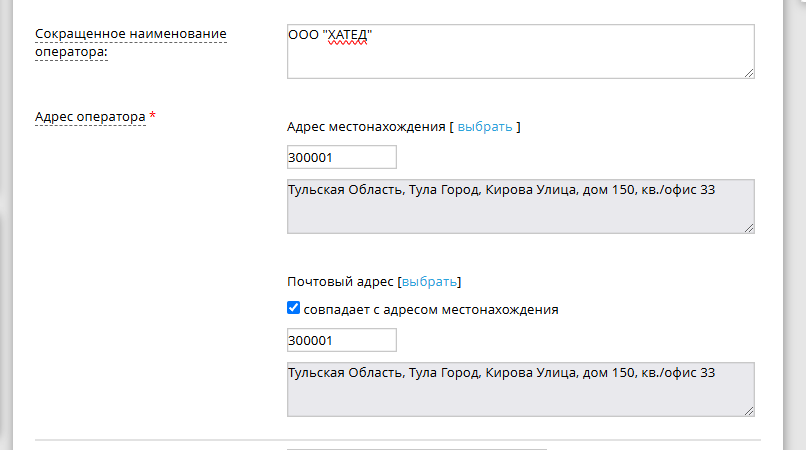Click resize grip of location address box
806x450 pixels.
pos(749,229)
